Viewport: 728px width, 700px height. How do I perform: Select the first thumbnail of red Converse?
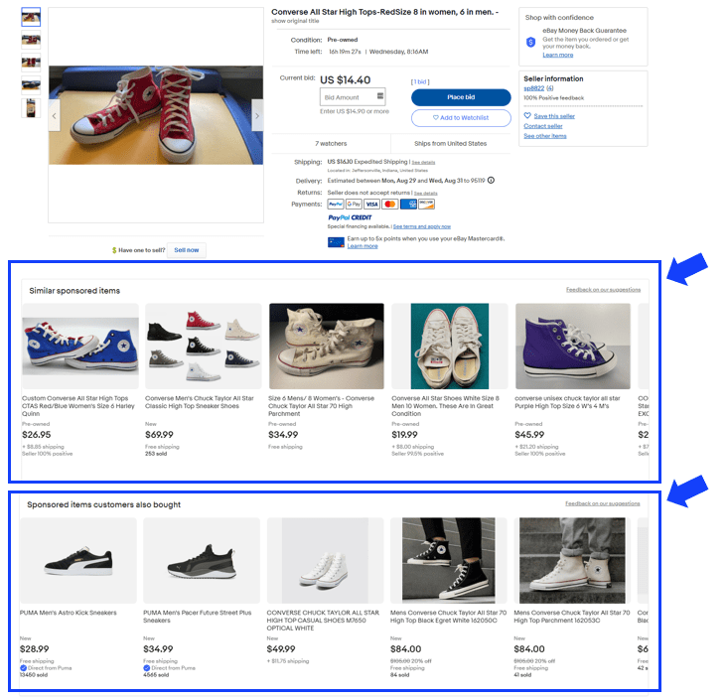tap(31, 17)
